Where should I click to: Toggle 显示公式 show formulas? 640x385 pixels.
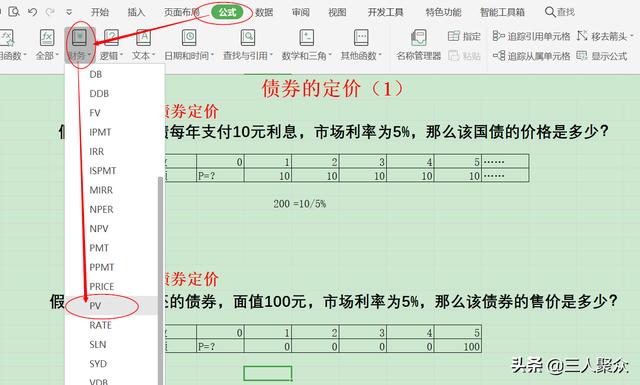(602, 56)
